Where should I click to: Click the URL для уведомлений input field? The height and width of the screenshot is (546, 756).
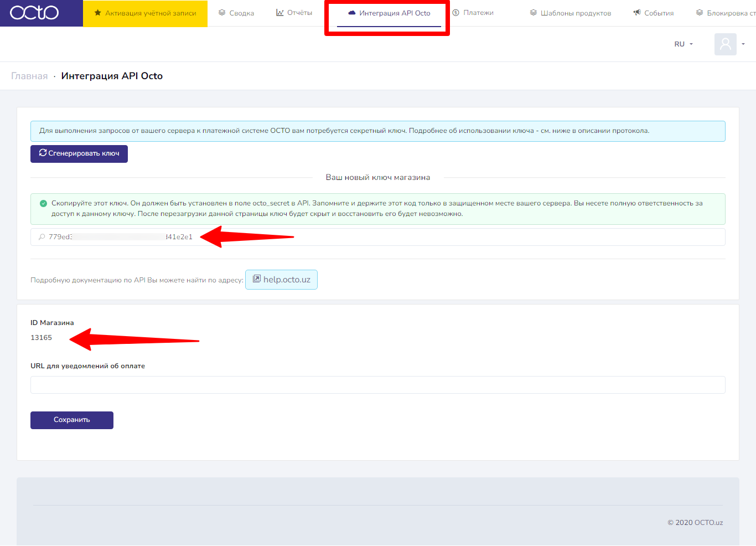pos(377,385)
